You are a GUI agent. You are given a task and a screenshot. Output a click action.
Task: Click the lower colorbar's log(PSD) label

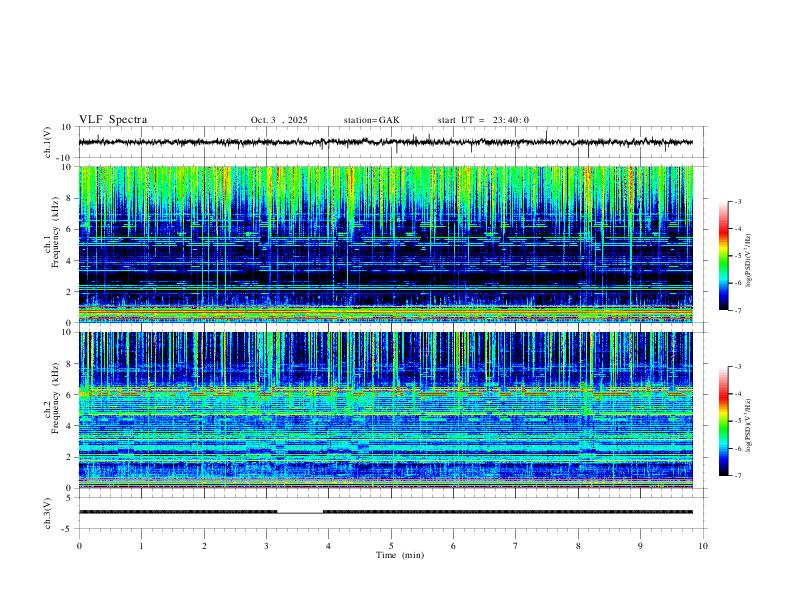[749, 425]
